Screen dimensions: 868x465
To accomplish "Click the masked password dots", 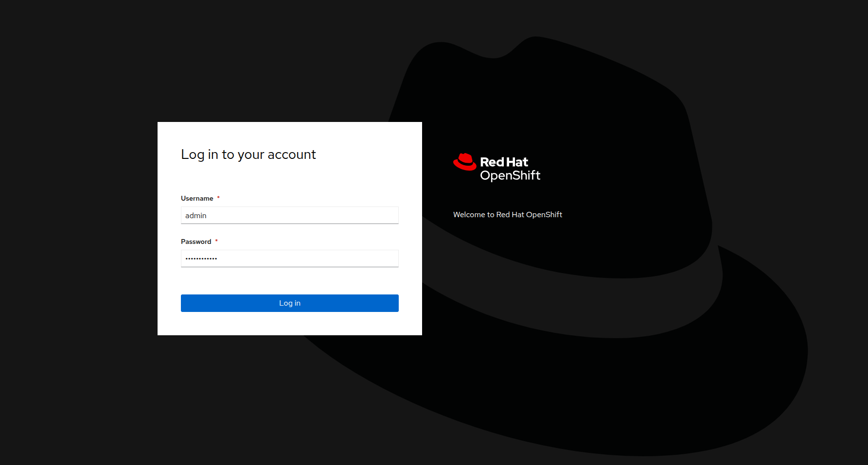I will [201, 258].
